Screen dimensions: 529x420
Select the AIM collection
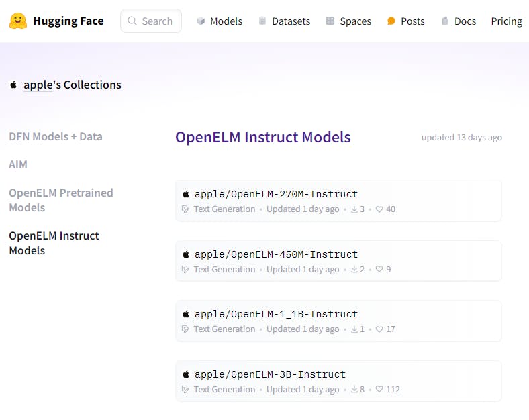pyautogui.click(x=18, y=164)
